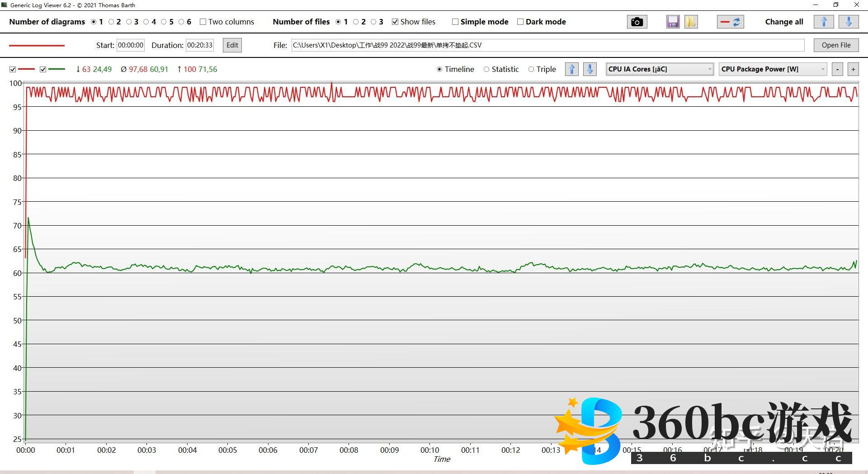Click the blue up arrow beside Triple
The height and width of the screenshot is (474, 868).
click(x=572, y=69)
